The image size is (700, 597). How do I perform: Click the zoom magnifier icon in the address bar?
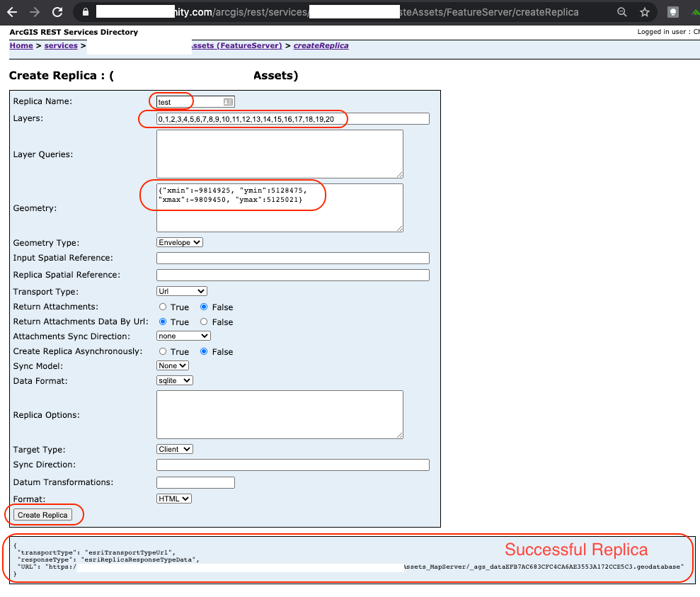coord(621,12)
